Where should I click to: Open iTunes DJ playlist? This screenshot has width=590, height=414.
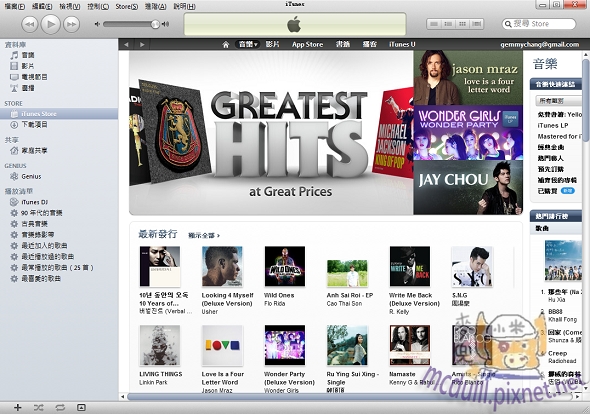click(x=34, y=202)
